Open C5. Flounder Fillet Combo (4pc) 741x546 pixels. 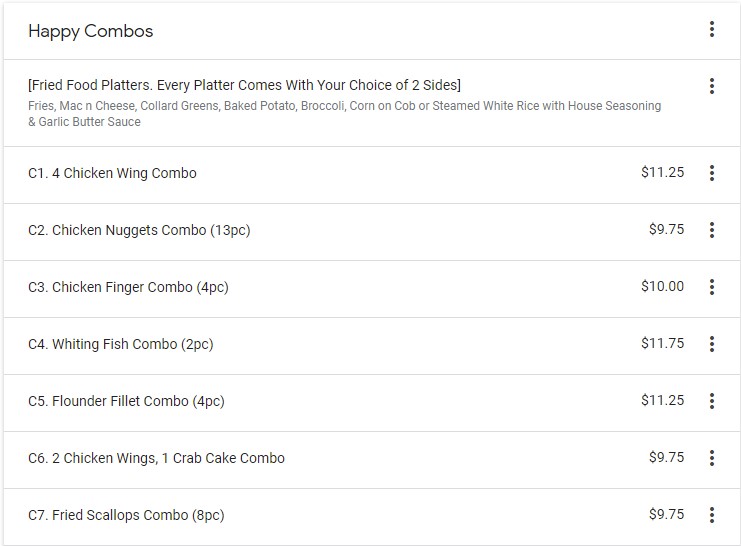pyautogui.click(x=126, y=401)
